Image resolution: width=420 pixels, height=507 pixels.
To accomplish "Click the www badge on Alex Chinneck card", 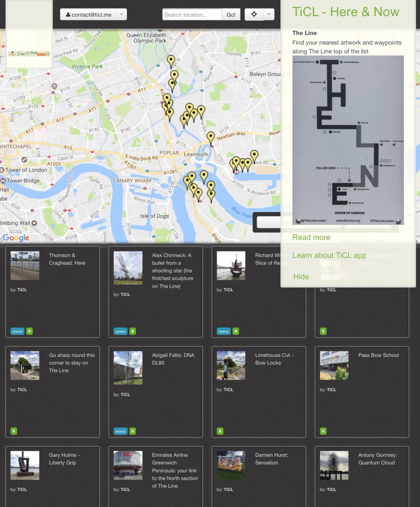I will [121, 331].
